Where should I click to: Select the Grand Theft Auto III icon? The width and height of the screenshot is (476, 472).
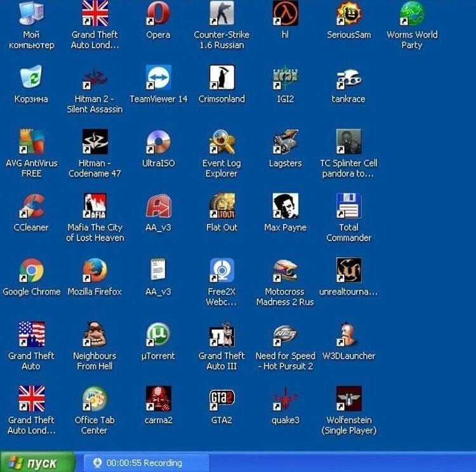click(x=221, y=334)
